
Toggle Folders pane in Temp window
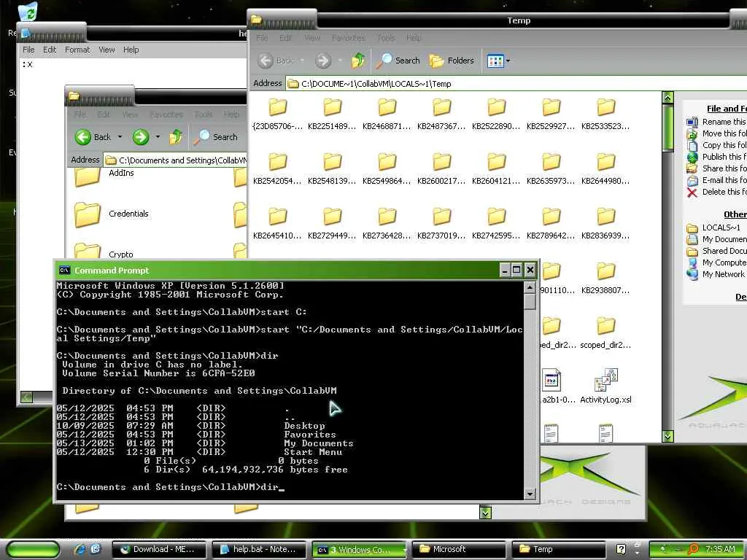coord(452,61)
